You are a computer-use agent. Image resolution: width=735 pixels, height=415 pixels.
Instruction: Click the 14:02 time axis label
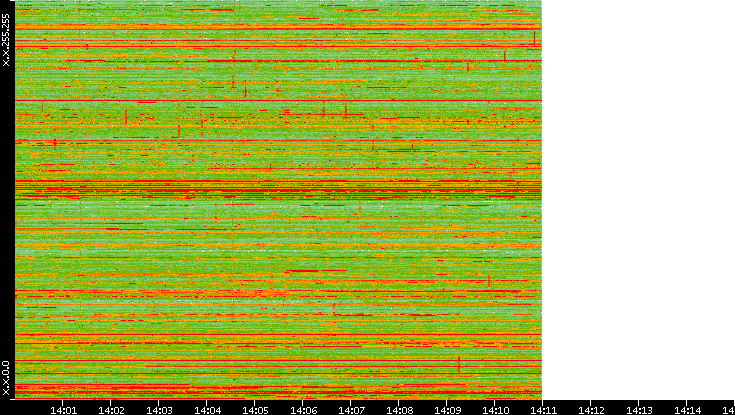point(111,410)
